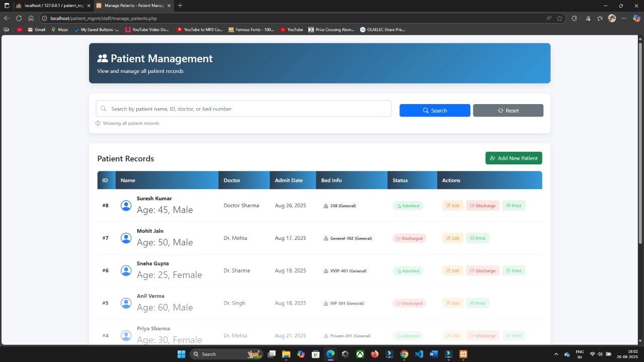Click the blue Search button
The image size is (644, 362).
pyautogui.click(x=435, y=111)
